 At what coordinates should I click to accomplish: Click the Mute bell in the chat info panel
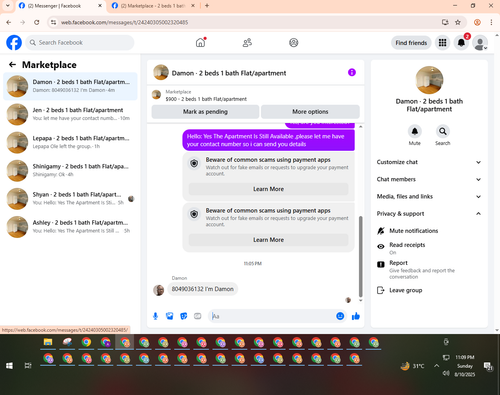[415, 131]
